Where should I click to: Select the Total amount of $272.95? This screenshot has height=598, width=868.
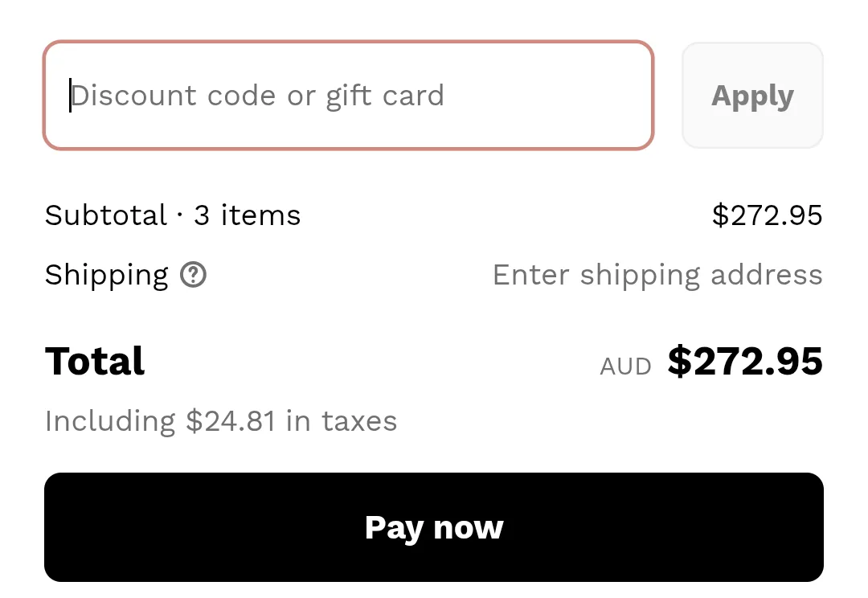click(x=745, y=362)
